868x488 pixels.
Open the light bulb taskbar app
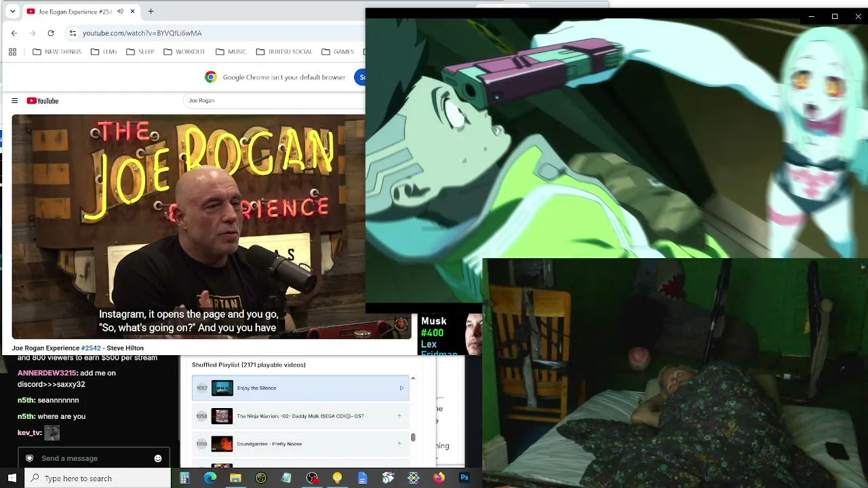[x=337, y=478]
